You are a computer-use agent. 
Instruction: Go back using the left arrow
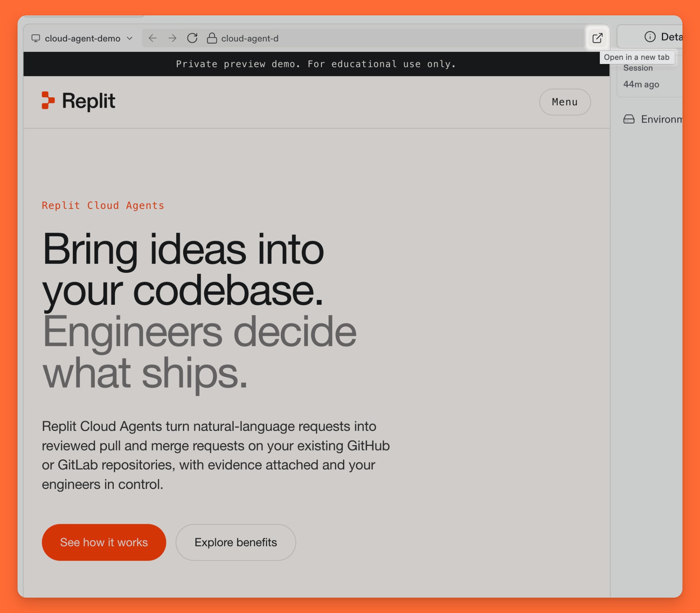[153, 38]
